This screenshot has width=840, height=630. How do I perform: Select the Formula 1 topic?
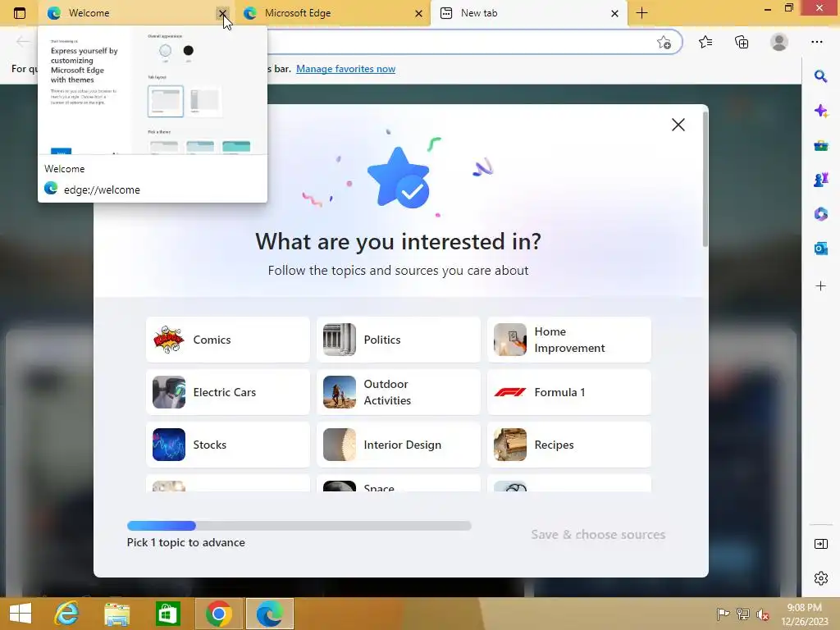[569, 392]
